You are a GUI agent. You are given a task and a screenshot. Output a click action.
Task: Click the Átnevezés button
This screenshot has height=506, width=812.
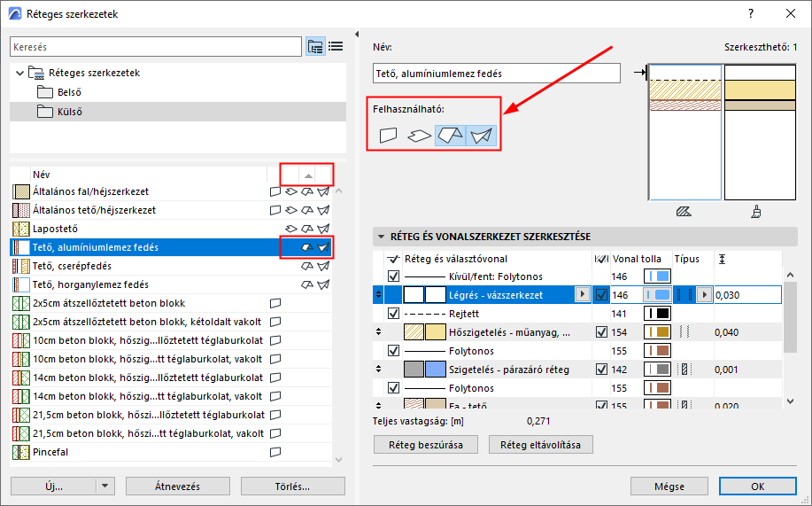tap(178, 487)
